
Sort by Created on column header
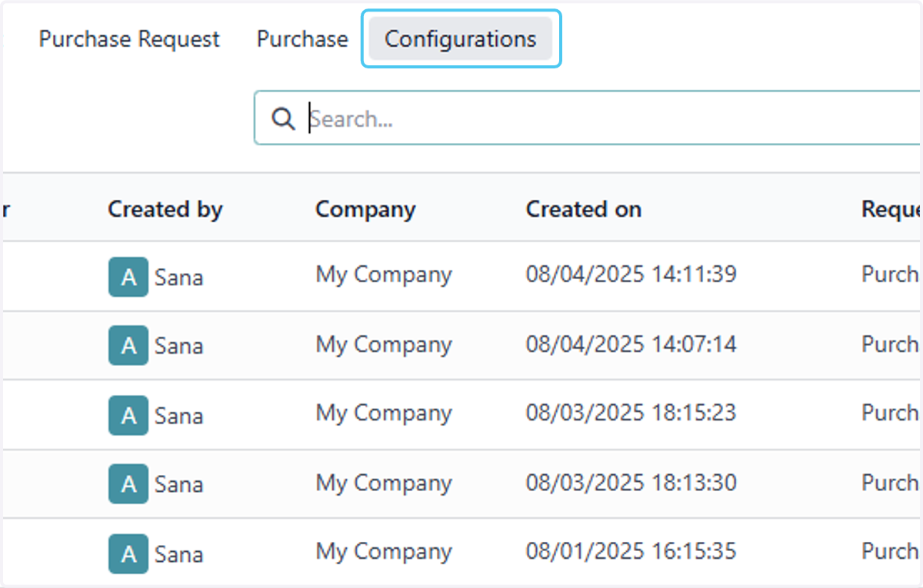[x=584, y=209]
